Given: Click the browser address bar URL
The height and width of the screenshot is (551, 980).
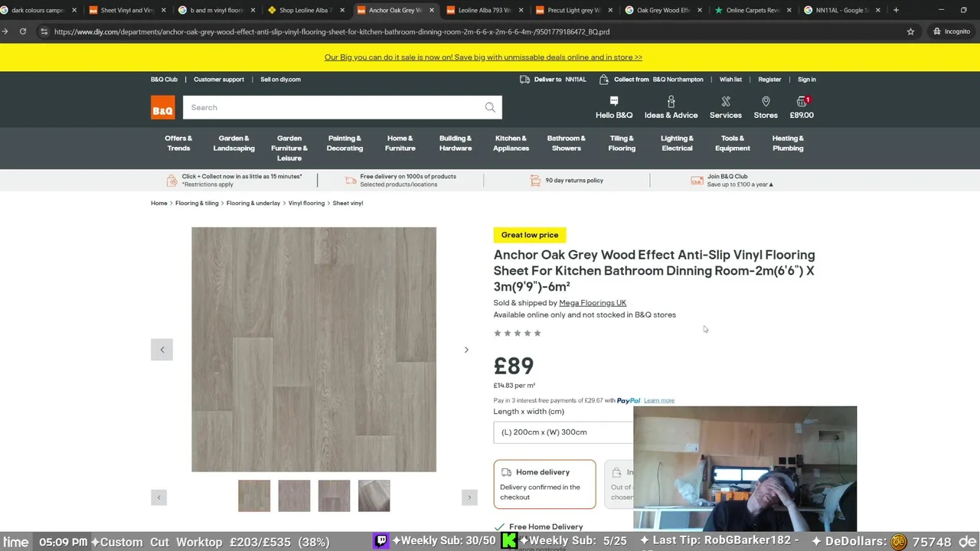Looking at the screenshot, I should [332, 31].
